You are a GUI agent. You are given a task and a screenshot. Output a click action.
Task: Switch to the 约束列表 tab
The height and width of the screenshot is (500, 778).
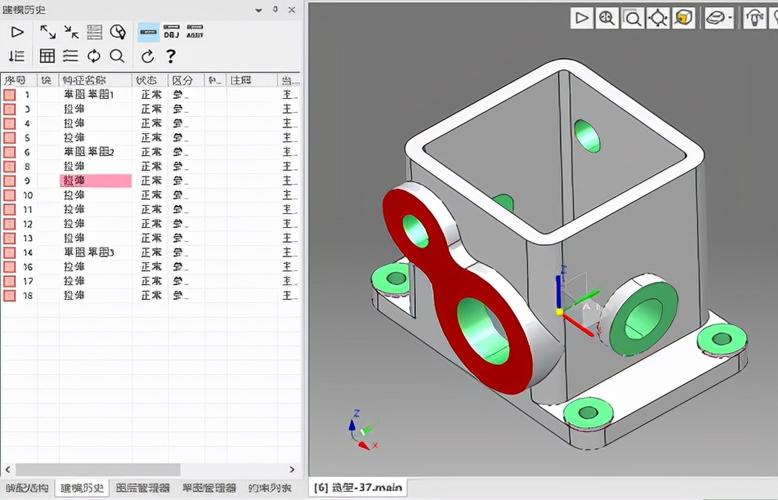272,488
